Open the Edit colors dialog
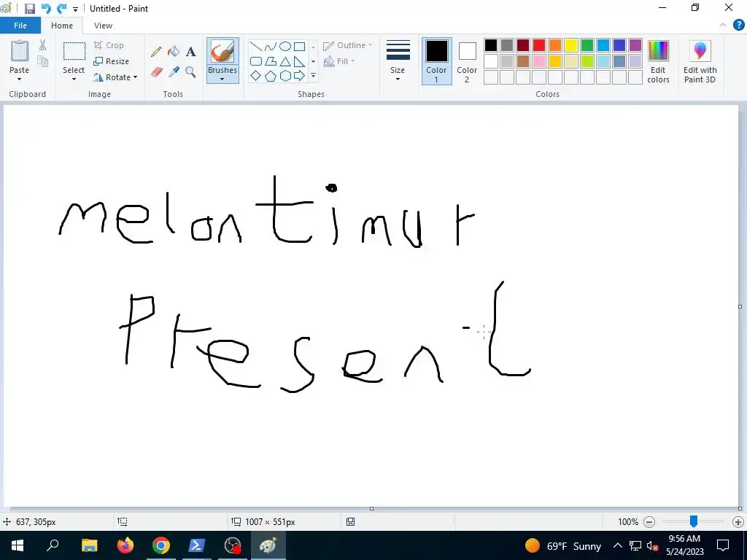This screenshot has width=747, height=560. pos(658,62)
